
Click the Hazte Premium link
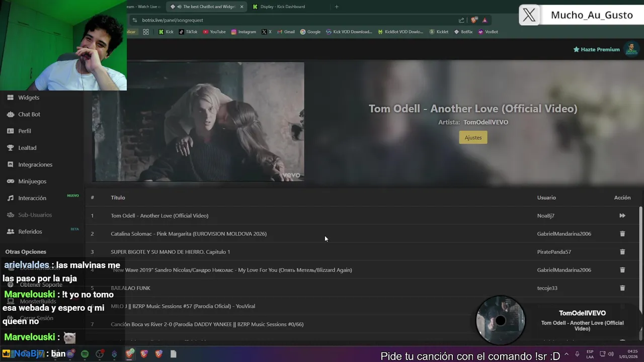(596, 49)
